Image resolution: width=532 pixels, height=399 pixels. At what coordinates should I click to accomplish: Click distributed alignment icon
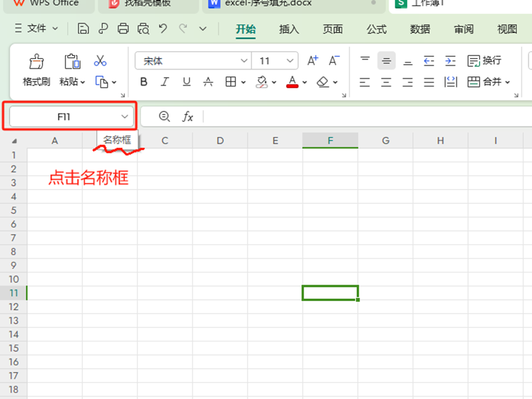pyautogui.click(x=451, y=82)
